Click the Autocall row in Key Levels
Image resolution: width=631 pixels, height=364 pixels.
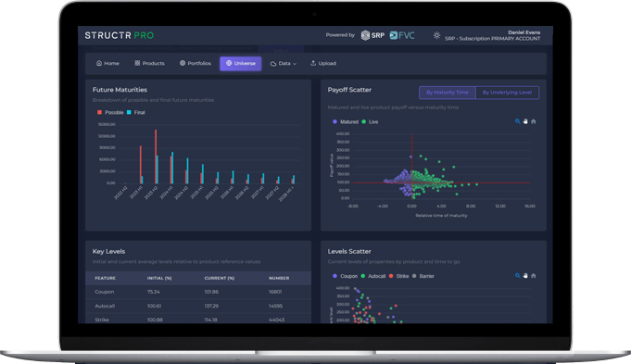[x=198, y=306]
